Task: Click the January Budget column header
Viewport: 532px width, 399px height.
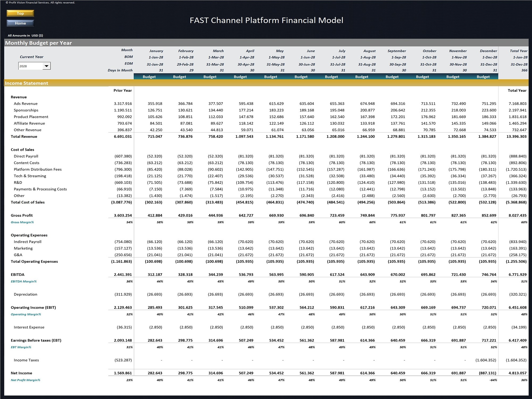Action: (149, 77)
